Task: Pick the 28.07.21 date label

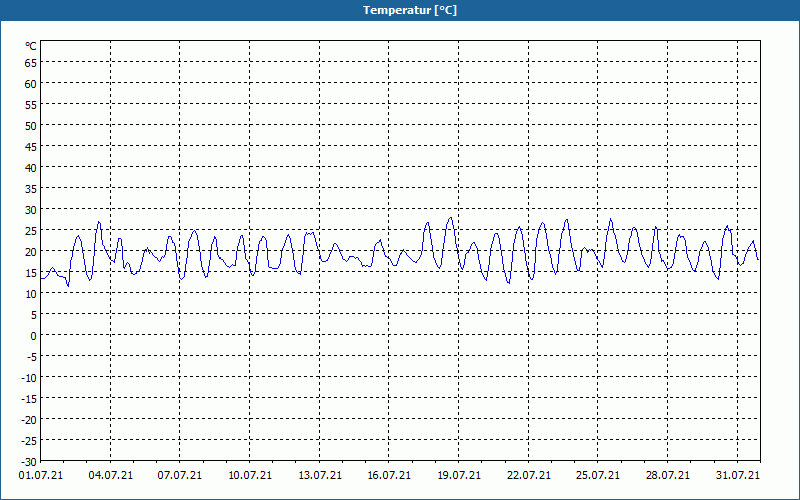Action: [667, 476]
